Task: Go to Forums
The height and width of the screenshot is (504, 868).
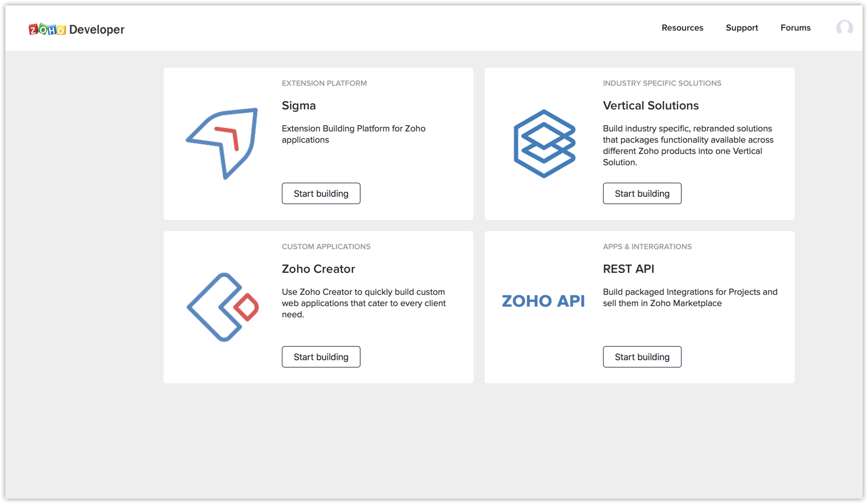Action: click(795, 28)
